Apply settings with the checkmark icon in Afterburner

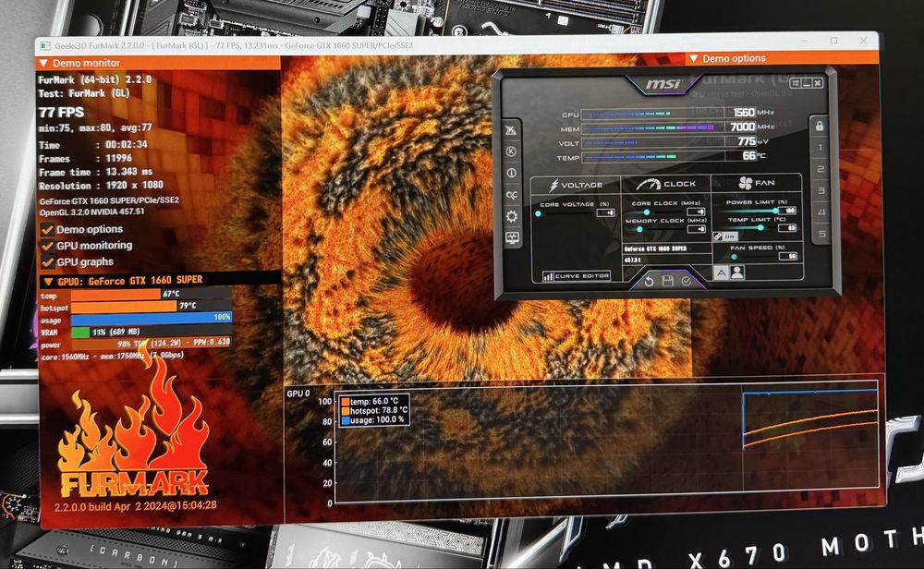coord(687,281)
